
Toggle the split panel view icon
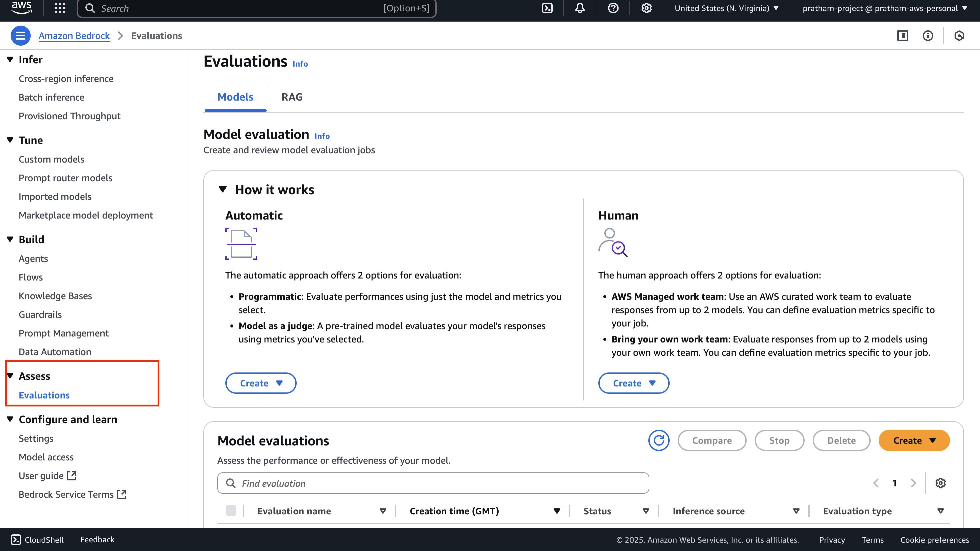(x=902, y=36)
